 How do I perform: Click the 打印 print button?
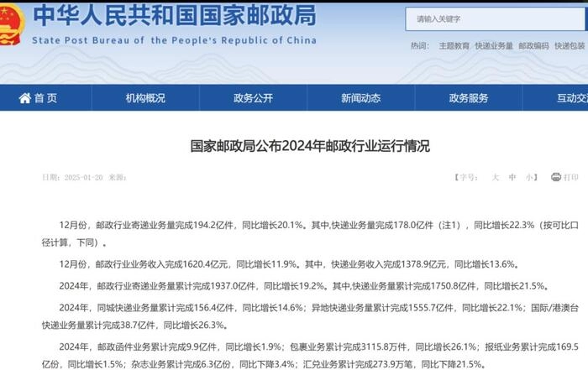pos(570,177)
